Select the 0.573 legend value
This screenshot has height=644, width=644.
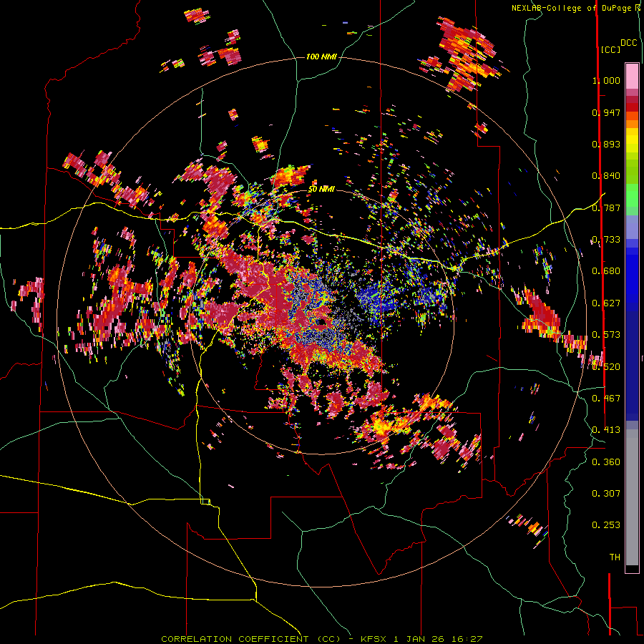(606, 335)
